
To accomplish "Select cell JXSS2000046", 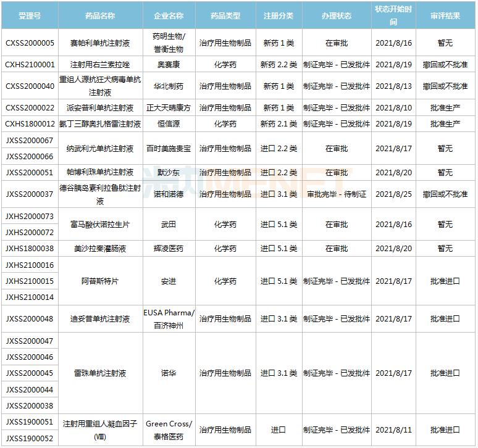I will (x=30, y=357).
